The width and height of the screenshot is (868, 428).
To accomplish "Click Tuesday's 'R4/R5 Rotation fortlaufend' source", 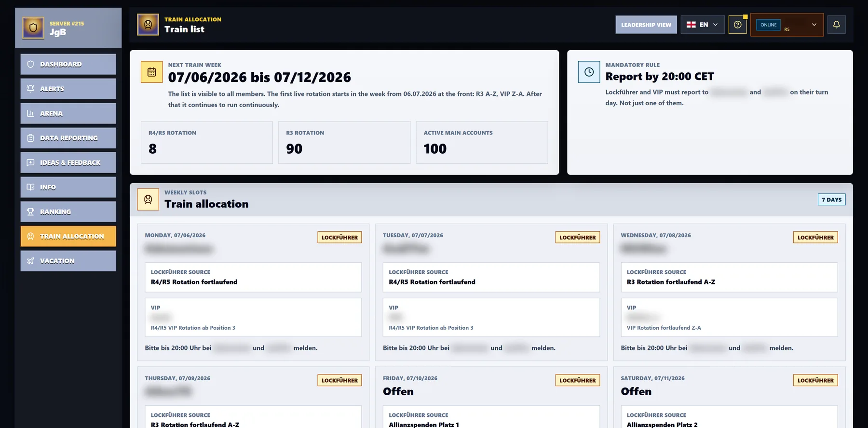I will pos(432,282).
